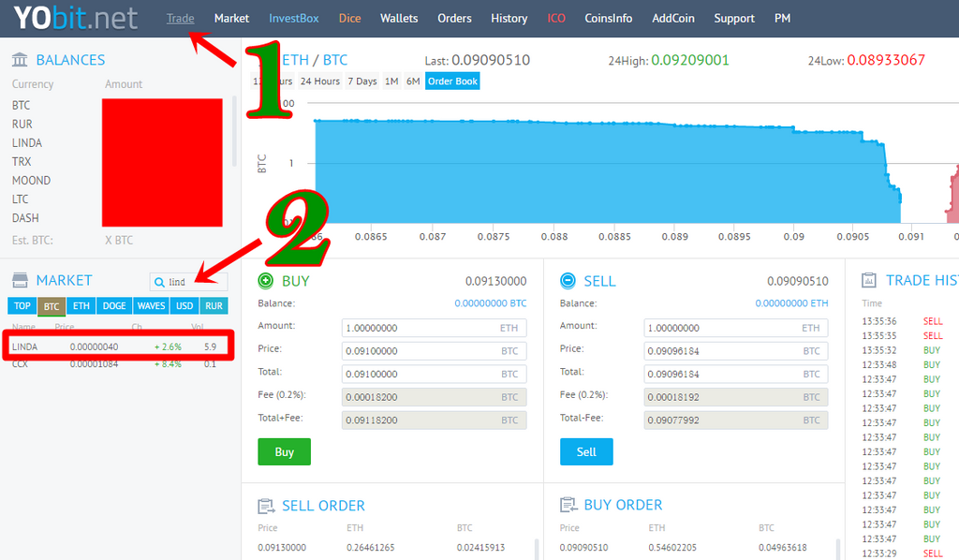Select the LINDA market row
Screen dimensions: 959x560
tap(118, 346)
